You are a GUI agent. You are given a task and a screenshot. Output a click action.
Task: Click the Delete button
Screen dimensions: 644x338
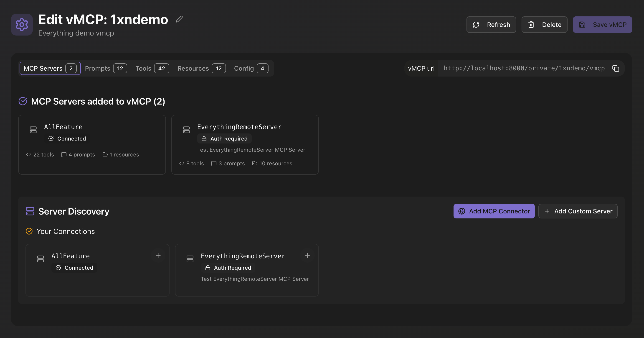tap(544, 25)
